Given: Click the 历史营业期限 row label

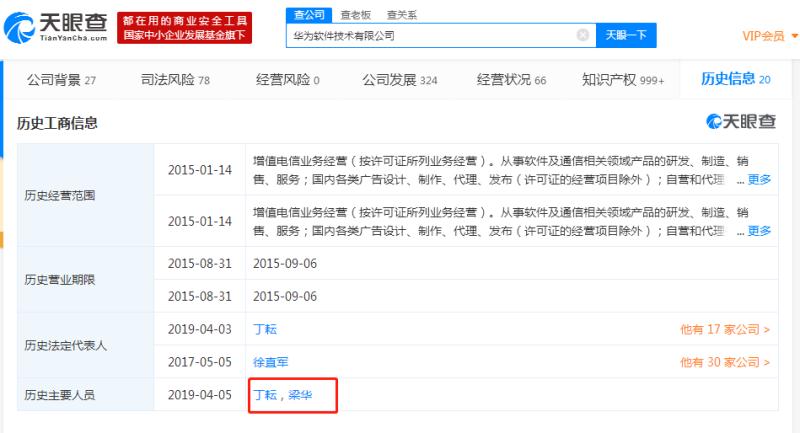Looking at the screenshot, I should (x=60, y=279).
